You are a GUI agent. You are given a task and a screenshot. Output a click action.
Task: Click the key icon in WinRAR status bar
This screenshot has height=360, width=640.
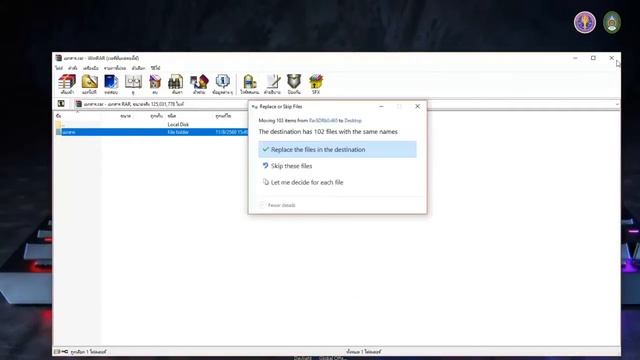(x=64, y=351)
